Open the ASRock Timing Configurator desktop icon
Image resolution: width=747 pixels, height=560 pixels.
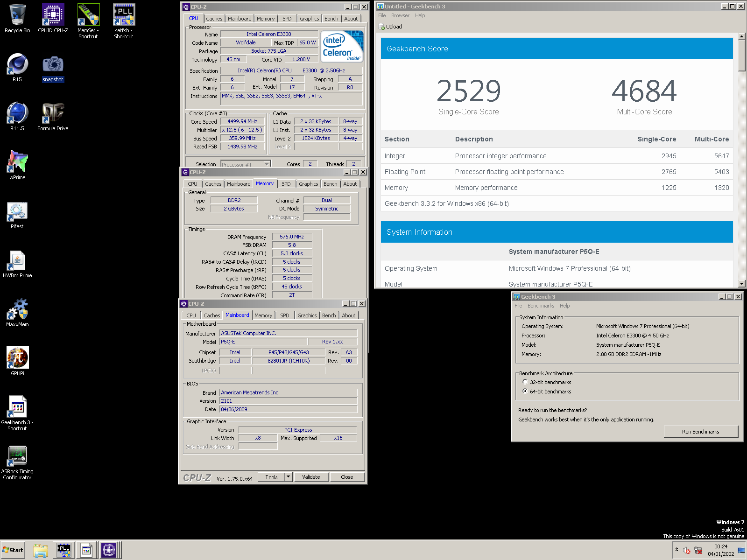pos(17,462)
